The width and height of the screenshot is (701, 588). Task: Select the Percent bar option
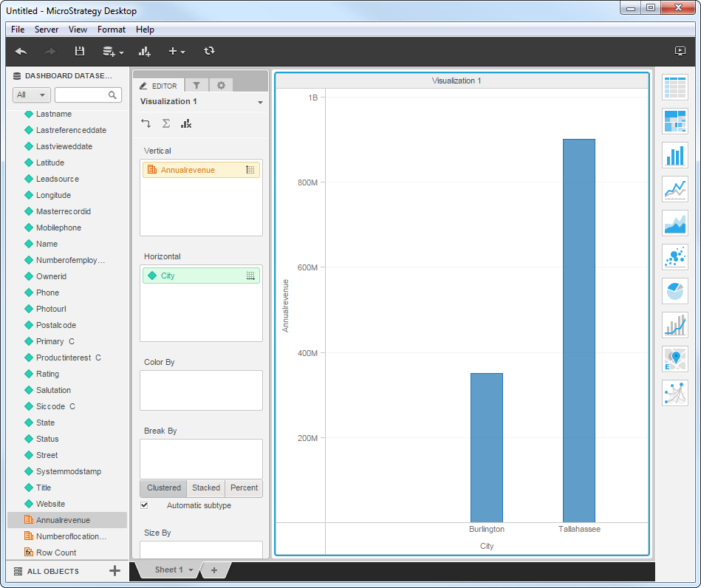[244, 488]
